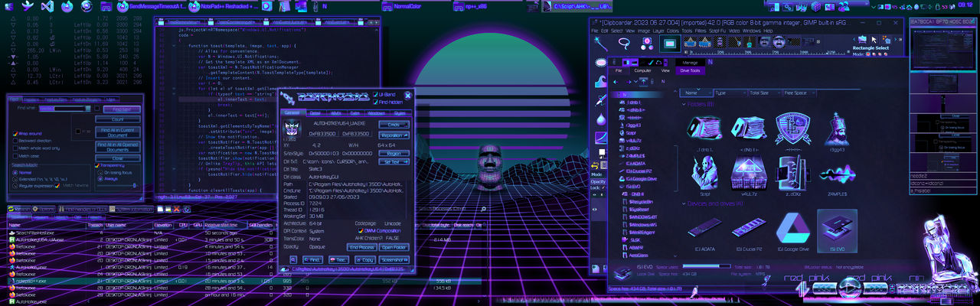This screenshot has width=980, height=306.
Task: Close the window spy tool with X
Action: coord(408,96)
